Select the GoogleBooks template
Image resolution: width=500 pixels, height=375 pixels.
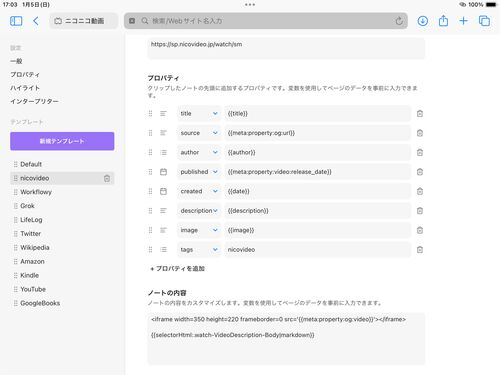(x=62, y=303)
